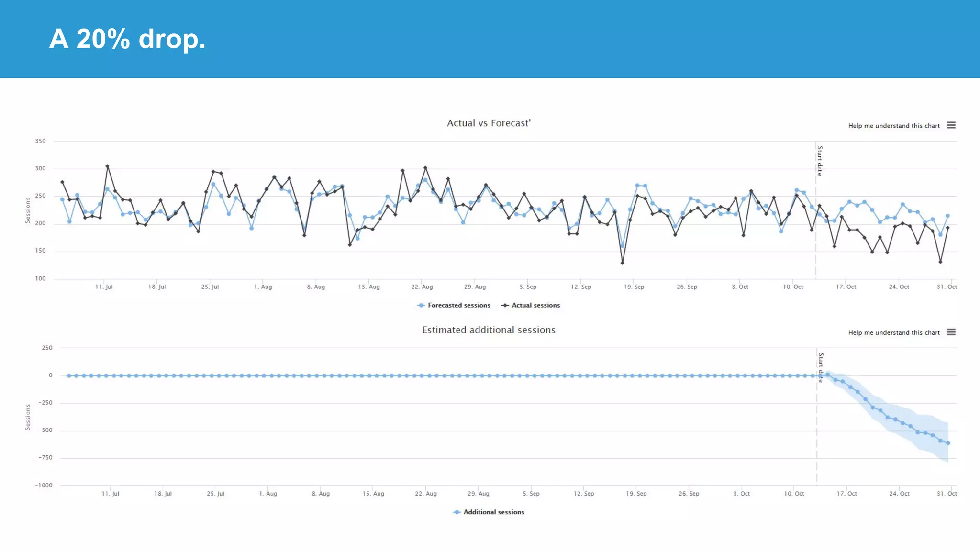Toggle Forecasted sessions legend series

pos(458,305)
